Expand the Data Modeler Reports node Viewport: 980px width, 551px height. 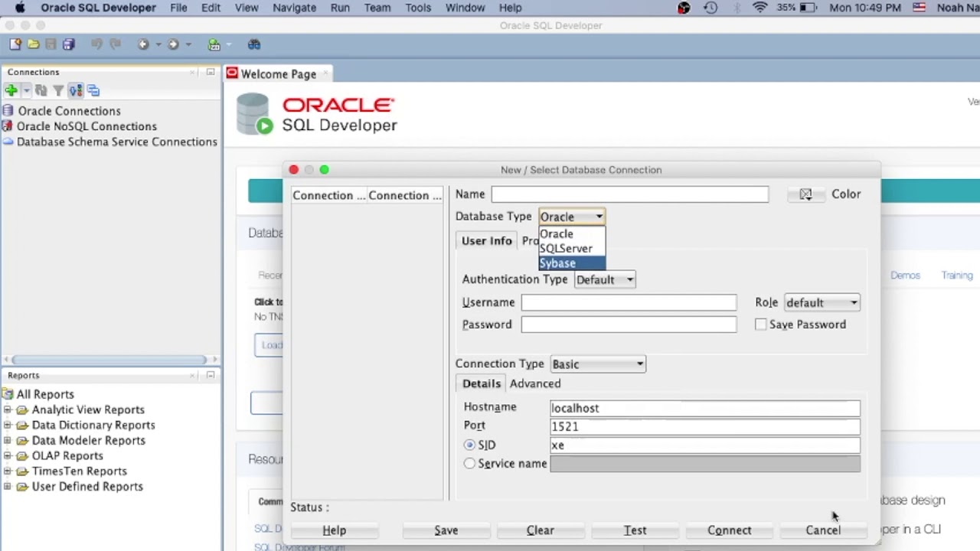tap(8, 441)
